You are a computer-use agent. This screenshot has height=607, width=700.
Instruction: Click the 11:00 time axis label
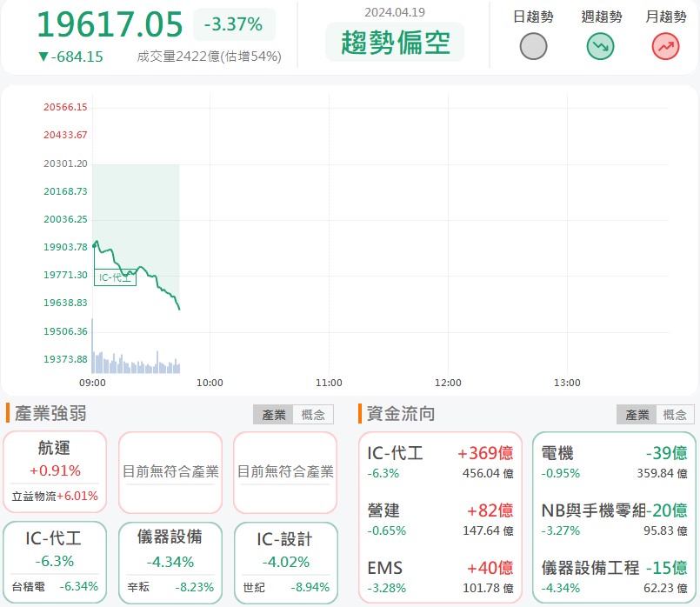329,383
